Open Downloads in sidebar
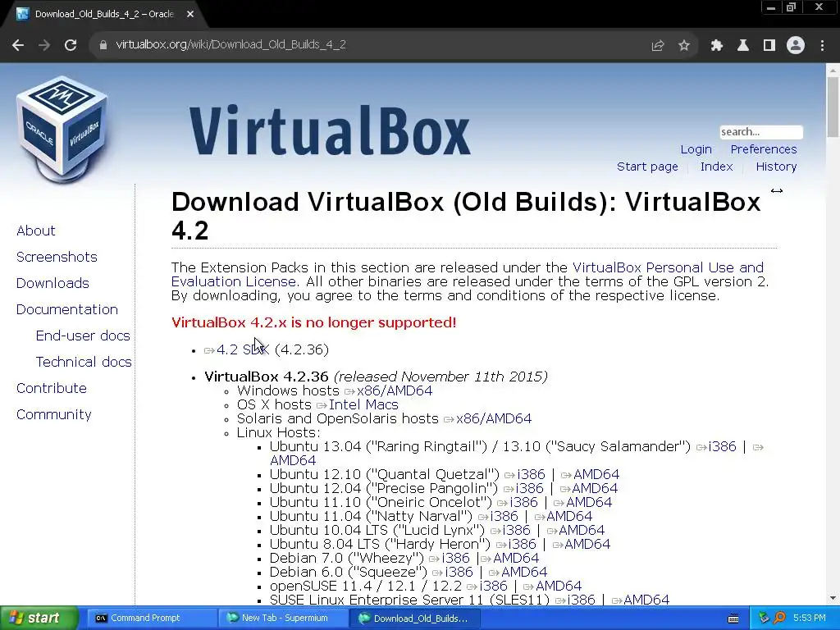840x630 pixels. [52, 283]
